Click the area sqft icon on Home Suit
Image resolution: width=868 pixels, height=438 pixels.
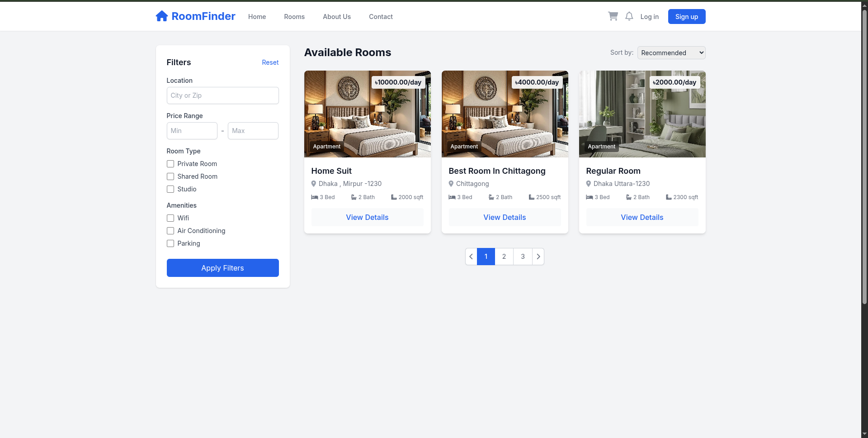click(x=394, y=197)
